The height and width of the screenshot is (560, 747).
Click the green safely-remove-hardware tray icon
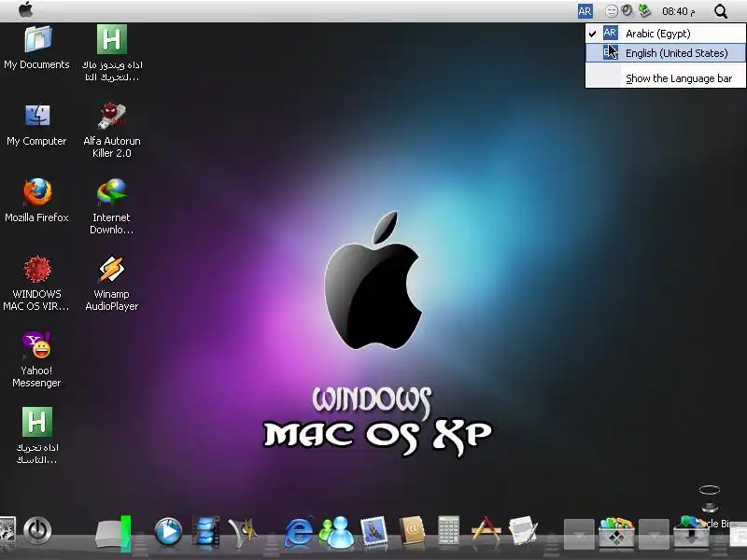tap(644, 10)
